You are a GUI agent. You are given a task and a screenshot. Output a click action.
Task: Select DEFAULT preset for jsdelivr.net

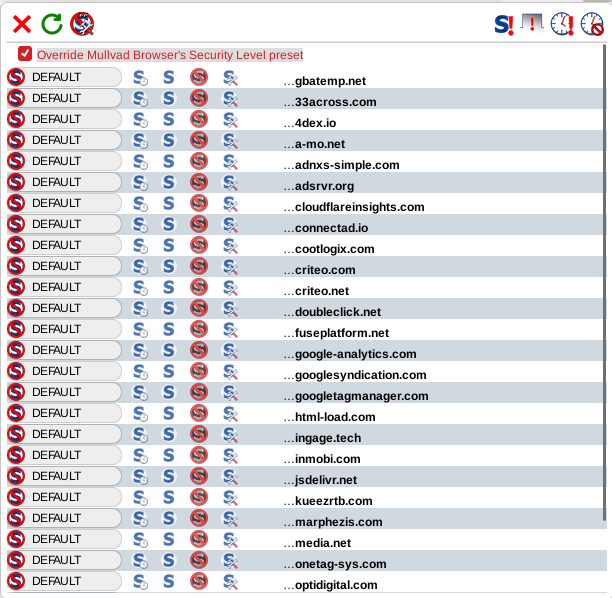(64, 476)
